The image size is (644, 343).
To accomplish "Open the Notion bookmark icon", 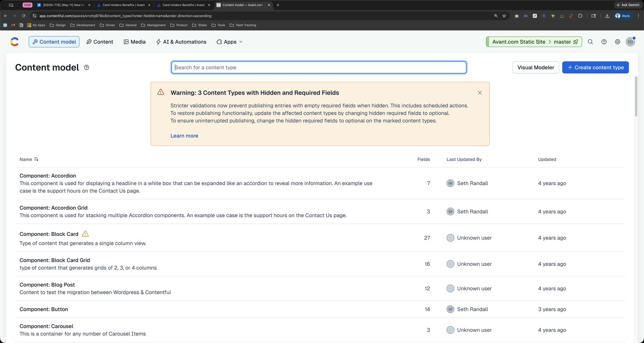I will 21,25.
